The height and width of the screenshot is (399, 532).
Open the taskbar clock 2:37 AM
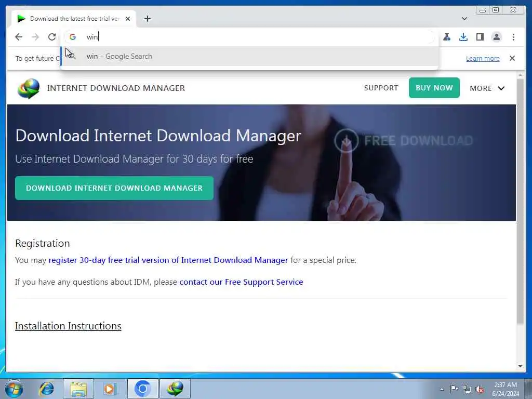(x=506, y=389)
